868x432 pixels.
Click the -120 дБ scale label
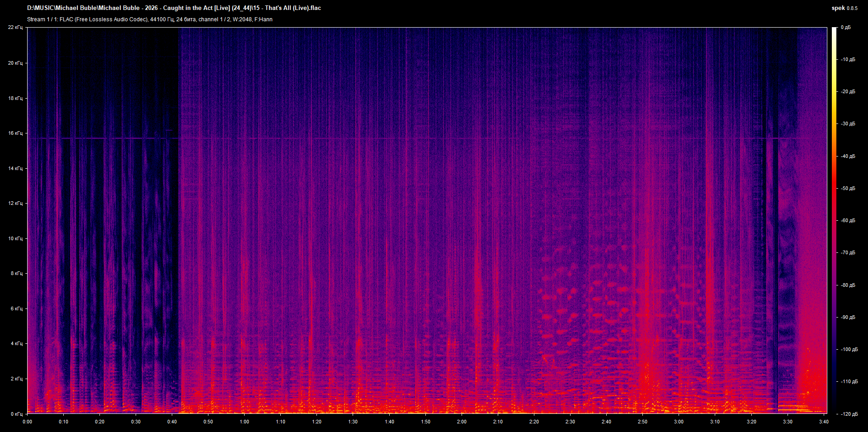click(849, 414)
